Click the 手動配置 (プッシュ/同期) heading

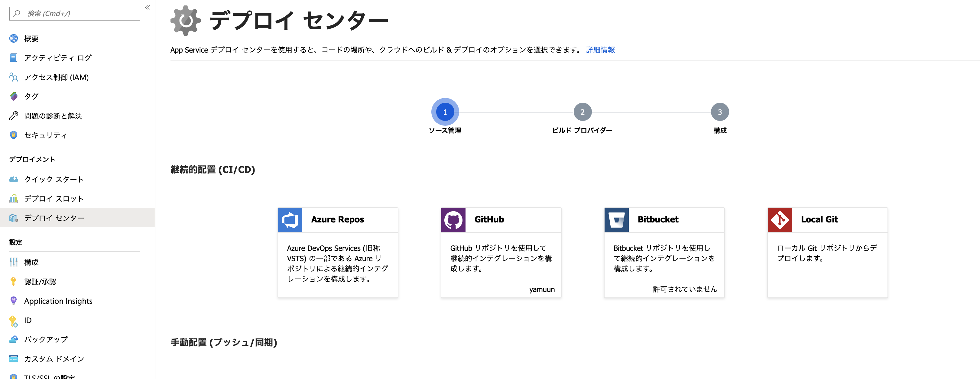point(224,342)
